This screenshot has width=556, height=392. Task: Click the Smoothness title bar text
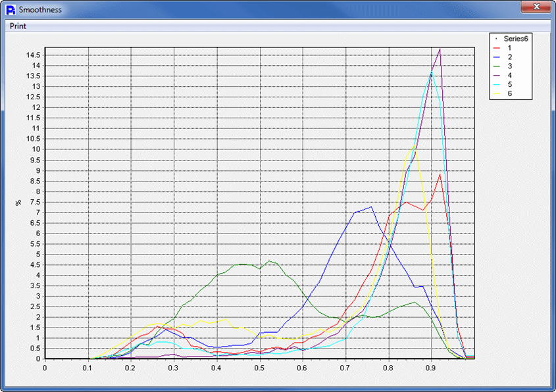point(40,10)
